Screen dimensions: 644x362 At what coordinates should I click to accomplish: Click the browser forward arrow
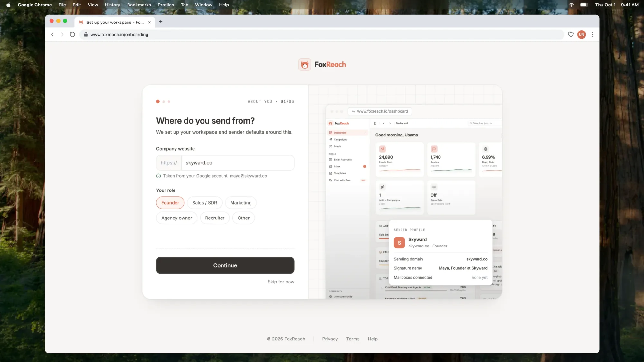tap(62, 34)
